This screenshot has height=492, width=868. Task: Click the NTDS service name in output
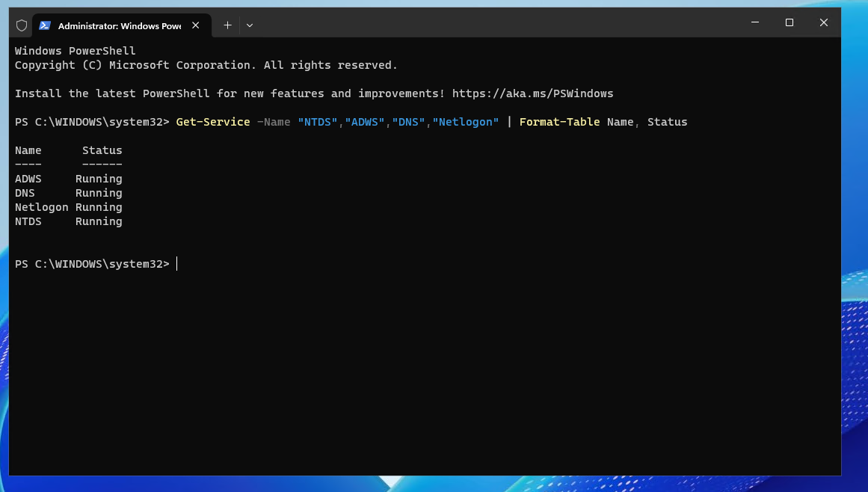(x=28, y=221)
